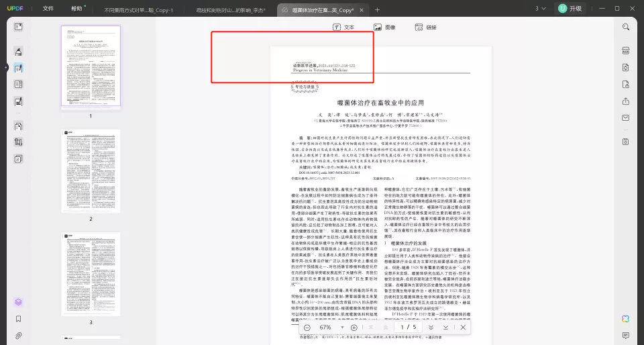Send file by email envelope icon
The height and width of the screenshot is (345, 644).
coord(625,118)
